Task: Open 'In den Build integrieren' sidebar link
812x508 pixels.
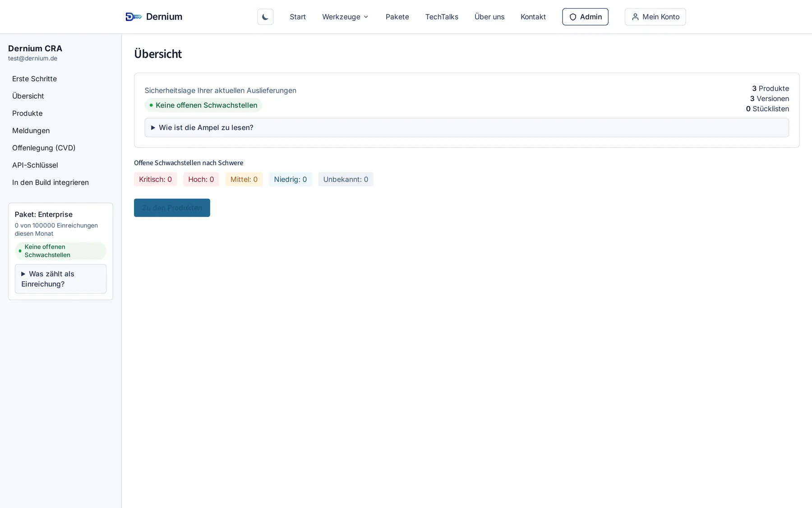Action: pyautogui.click(x=51, y=182)
